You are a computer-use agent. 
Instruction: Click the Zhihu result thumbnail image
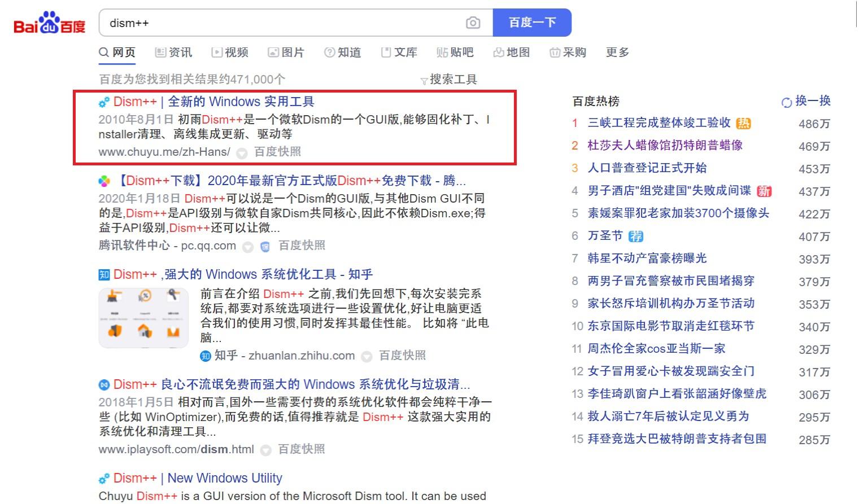pos(143,318)
